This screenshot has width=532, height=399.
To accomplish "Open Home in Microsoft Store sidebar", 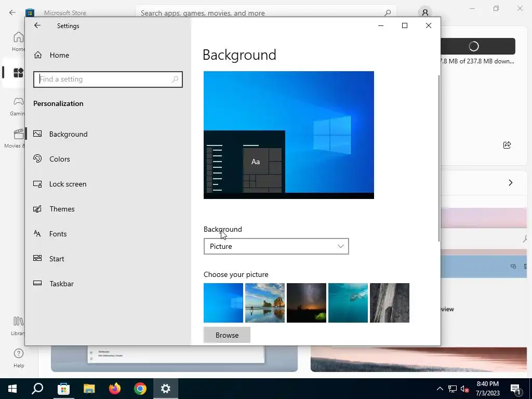I will click(x=18, y=42).
